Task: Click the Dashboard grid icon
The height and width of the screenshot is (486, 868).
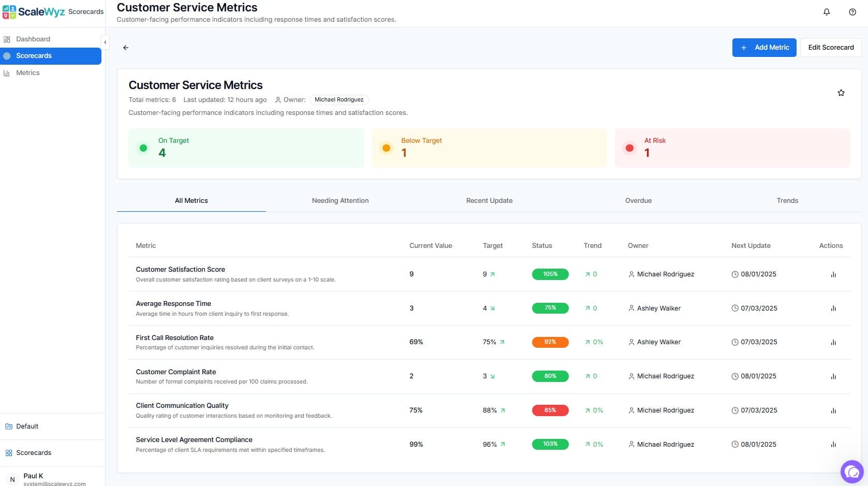Action: point(7,39)
